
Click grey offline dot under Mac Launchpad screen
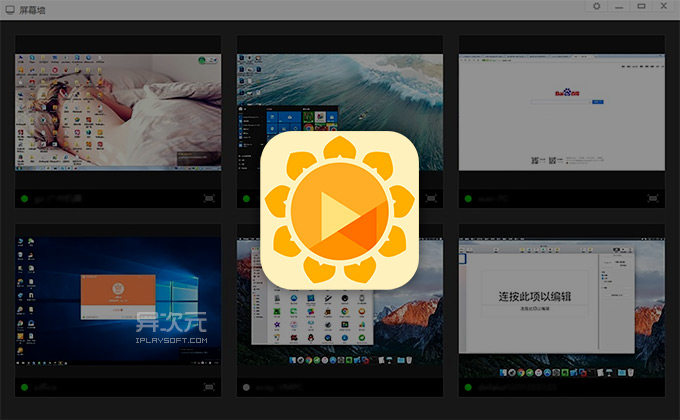246,387
